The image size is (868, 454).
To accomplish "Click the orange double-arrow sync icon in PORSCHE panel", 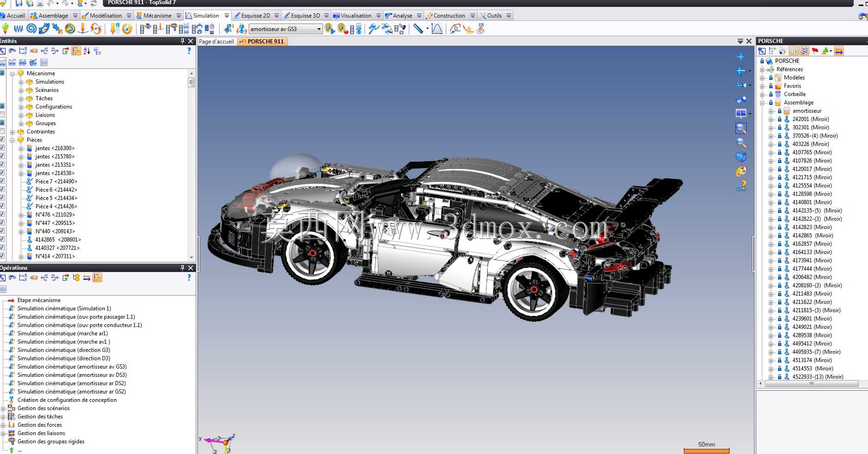I will click(x=839, y=51).
